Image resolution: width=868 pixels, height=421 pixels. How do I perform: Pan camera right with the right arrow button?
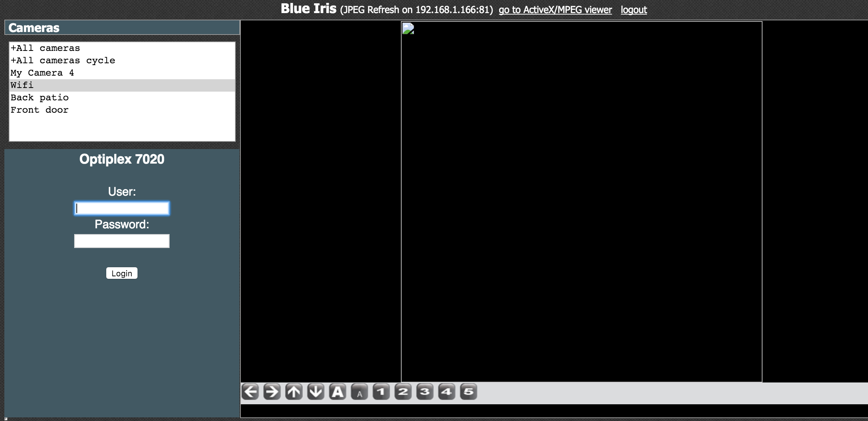click(x=272, y=392)
